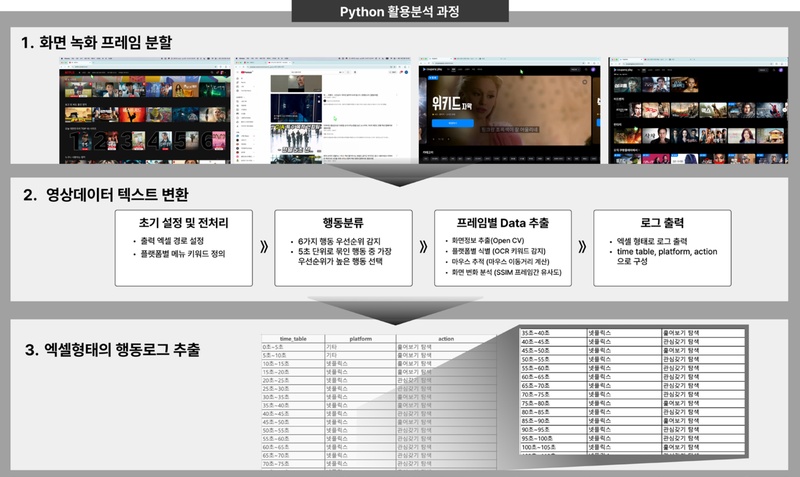Select the '15초~20초' time cell
The width and height of the screenshot is (800, 477).
point(293,372)
